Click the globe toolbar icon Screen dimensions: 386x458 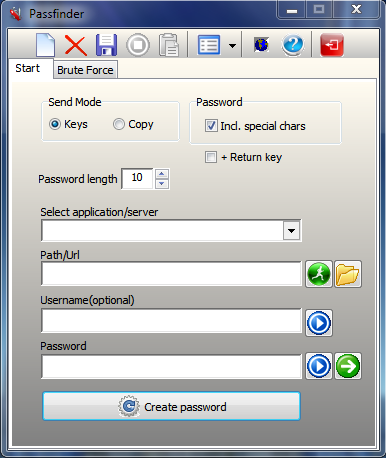pos(261,44)
